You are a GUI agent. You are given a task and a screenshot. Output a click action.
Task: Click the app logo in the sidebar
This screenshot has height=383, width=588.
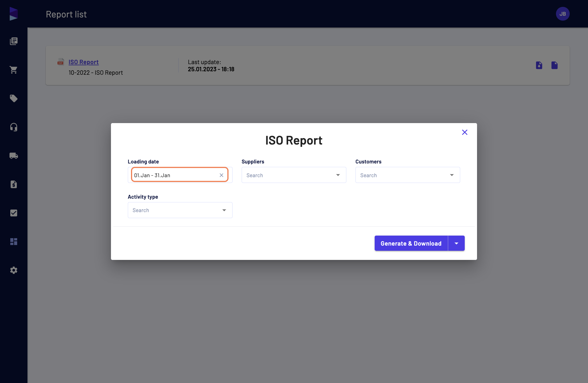14,14
